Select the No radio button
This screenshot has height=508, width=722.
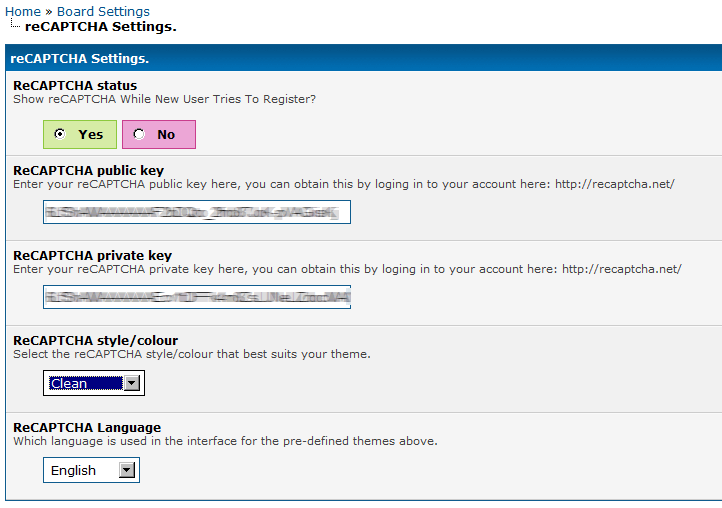(138, 134)
